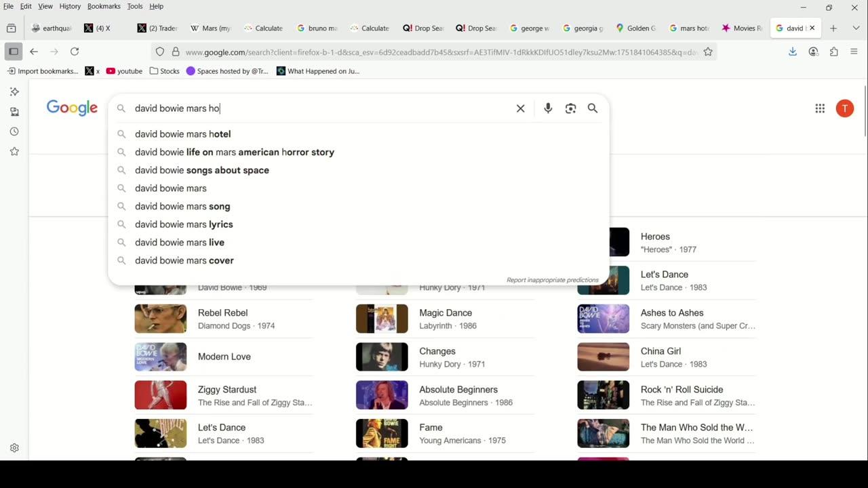
Task: Close the active david bowie tab
Action: [x=812, y=28]
